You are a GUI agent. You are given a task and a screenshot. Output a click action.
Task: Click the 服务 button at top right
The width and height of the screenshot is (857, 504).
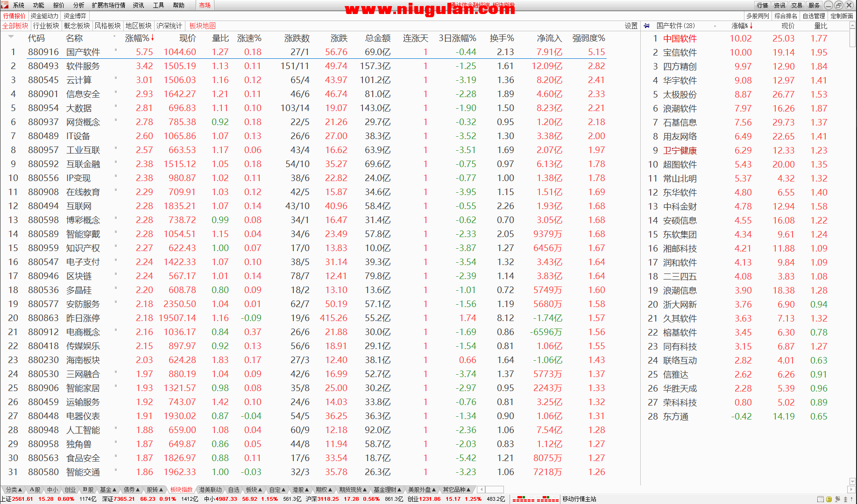pos(814,5)
